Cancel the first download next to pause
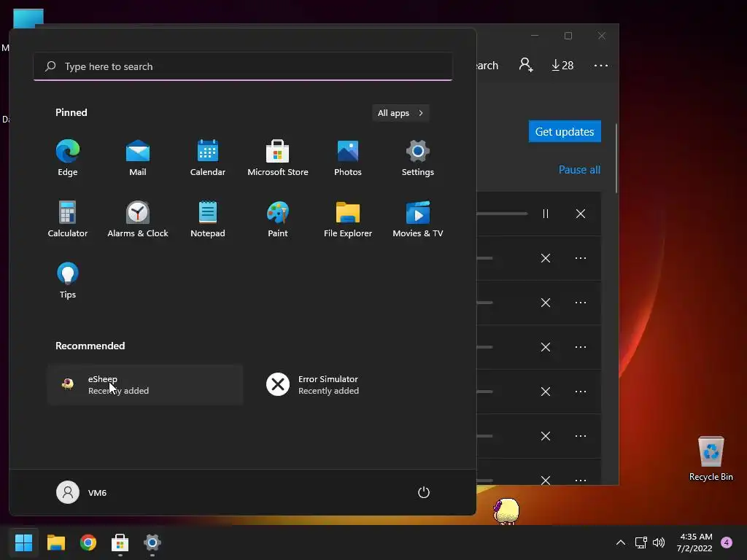 coord(580,214)
